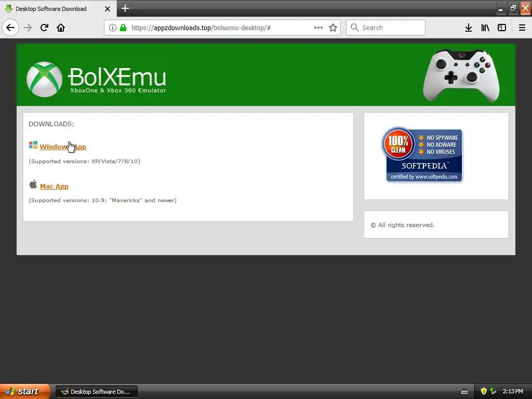Toggle the sidebar view icon

point(502,28)
